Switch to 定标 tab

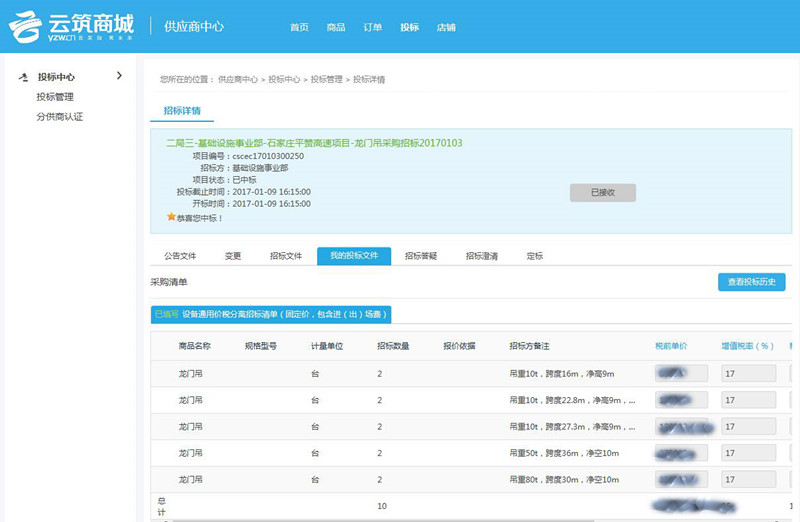535,256
